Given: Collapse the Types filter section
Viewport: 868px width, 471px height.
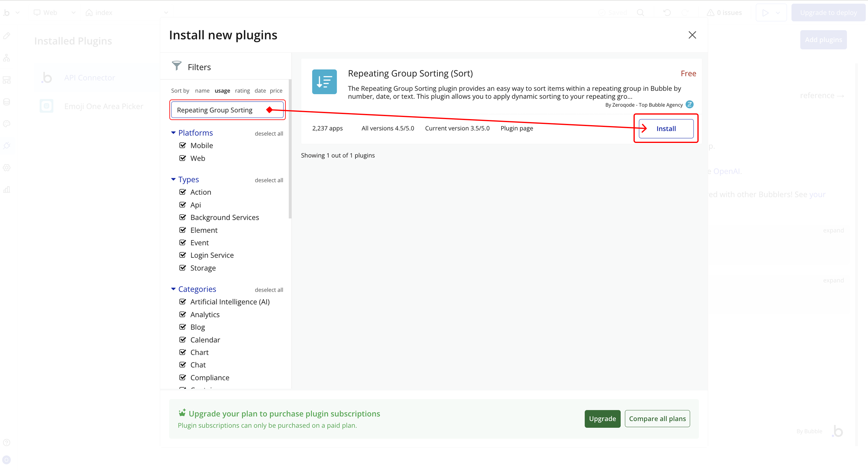Looking at the screenshot, I should pyautogui.click(x=173, y=179).
